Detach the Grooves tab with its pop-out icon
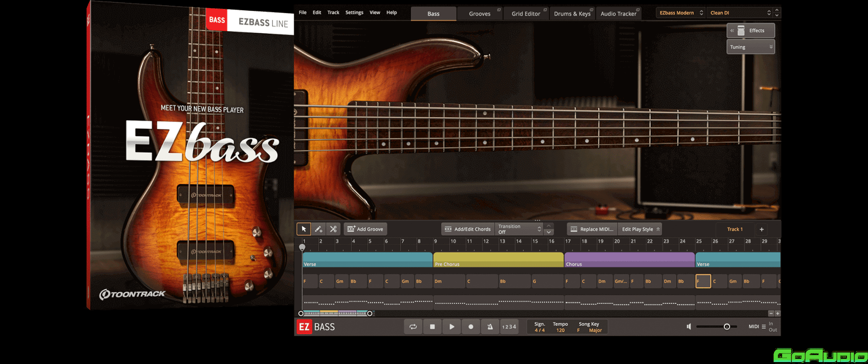Screen dimensions: 868x364 (x=499, y=10)
